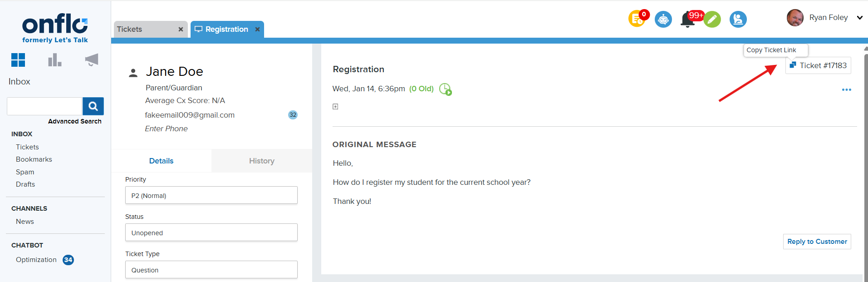
Task: Open the Status dropdown showing Unopened
Action: pyautogui.click(x=211, y=233)
